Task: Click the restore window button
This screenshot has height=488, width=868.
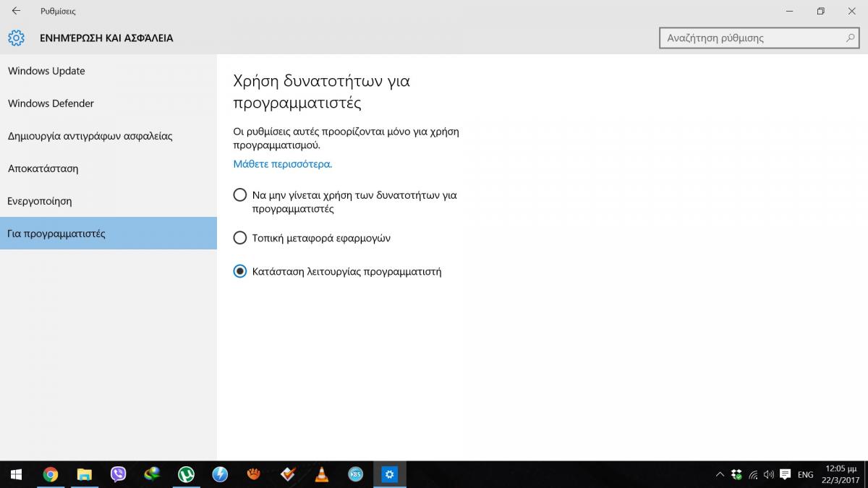Action: (x=820, y=11)
